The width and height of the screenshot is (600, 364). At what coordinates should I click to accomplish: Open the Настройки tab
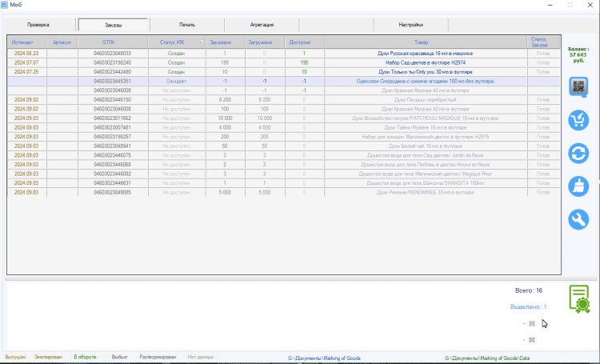point(410,25)
